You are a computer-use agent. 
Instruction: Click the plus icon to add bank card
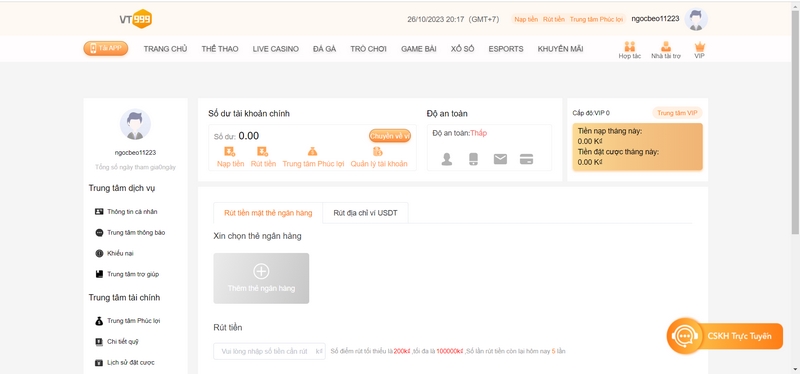pyautogui.click(x=261, y=271)
